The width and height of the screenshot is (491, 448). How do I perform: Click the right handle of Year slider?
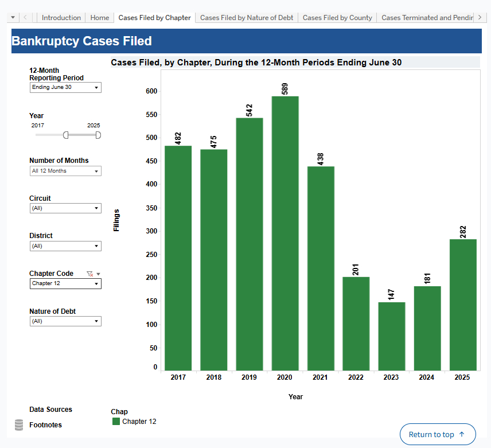pos(98,135)
